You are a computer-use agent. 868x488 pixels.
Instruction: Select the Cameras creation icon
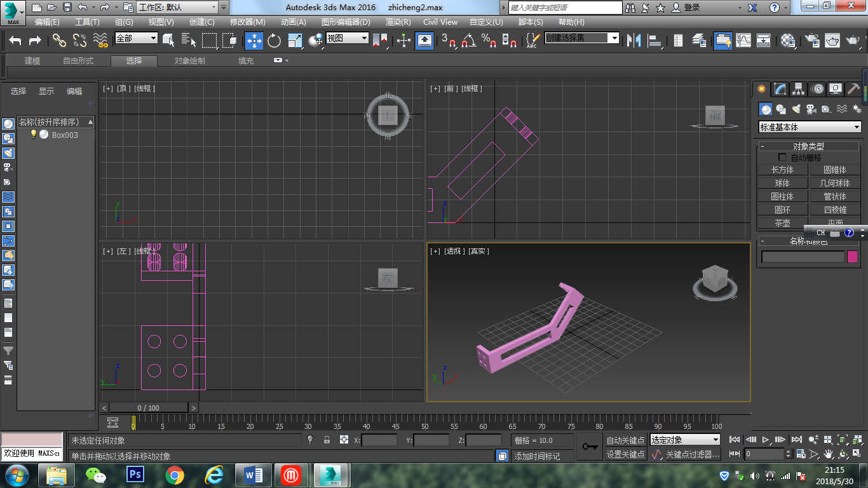811,109
